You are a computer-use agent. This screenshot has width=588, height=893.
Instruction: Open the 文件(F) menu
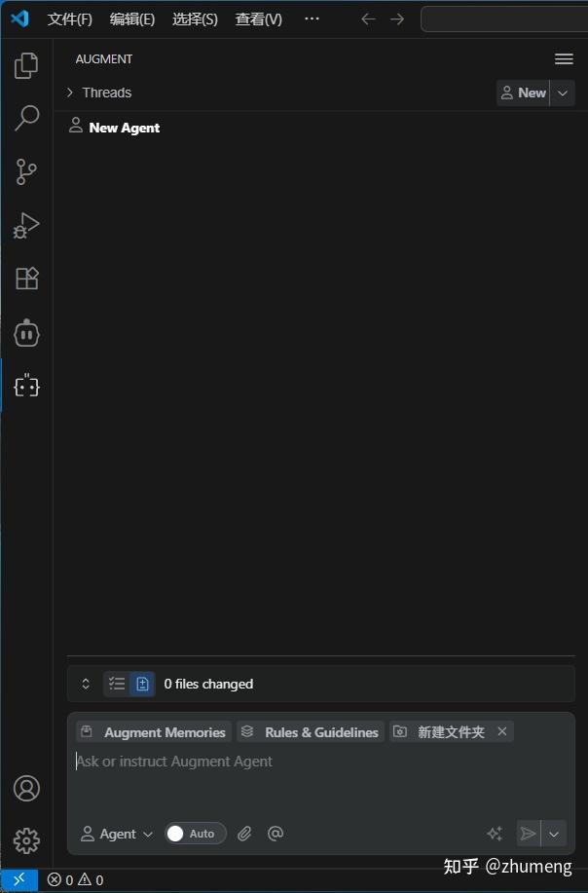tap(69, 19)
